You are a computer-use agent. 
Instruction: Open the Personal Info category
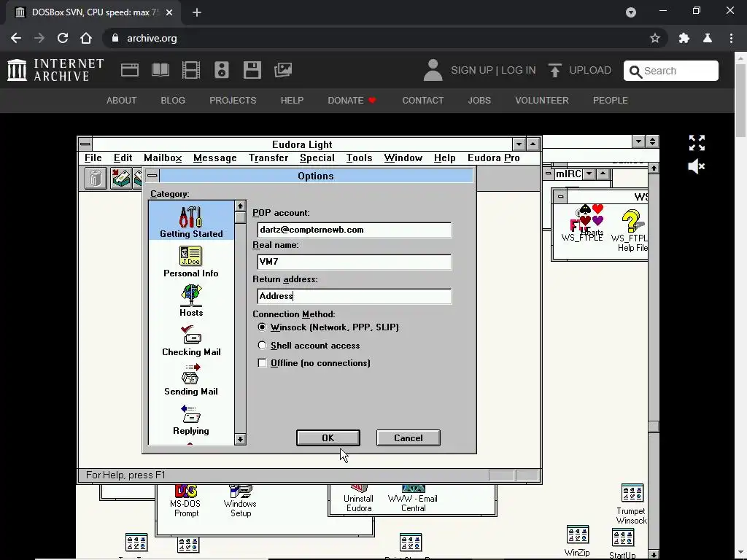click(x=190, y=262)
